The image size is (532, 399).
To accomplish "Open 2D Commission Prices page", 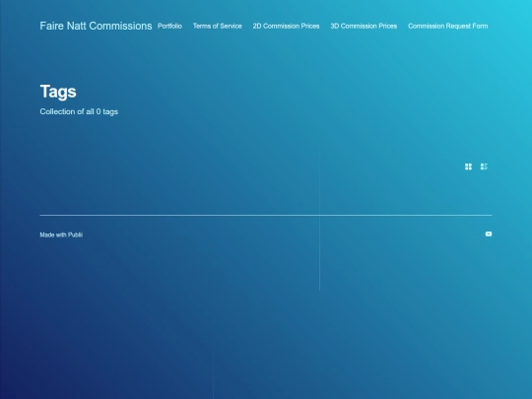I will tap(286, 27).
